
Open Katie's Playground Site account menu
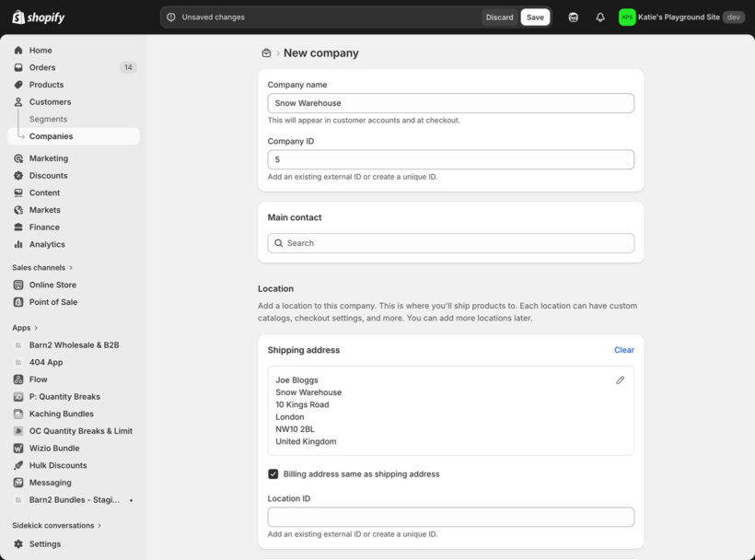(x=681, y=17)
